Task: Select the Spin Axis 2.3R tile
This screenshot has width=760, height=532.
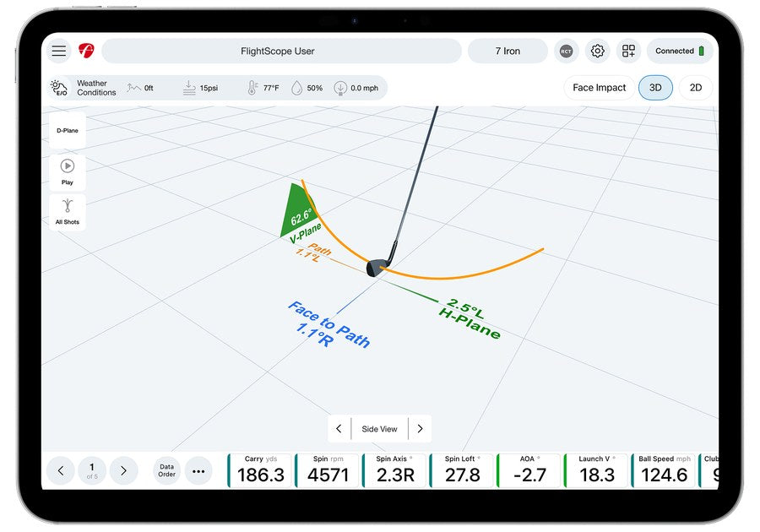Action: click(x=394, y=470)
